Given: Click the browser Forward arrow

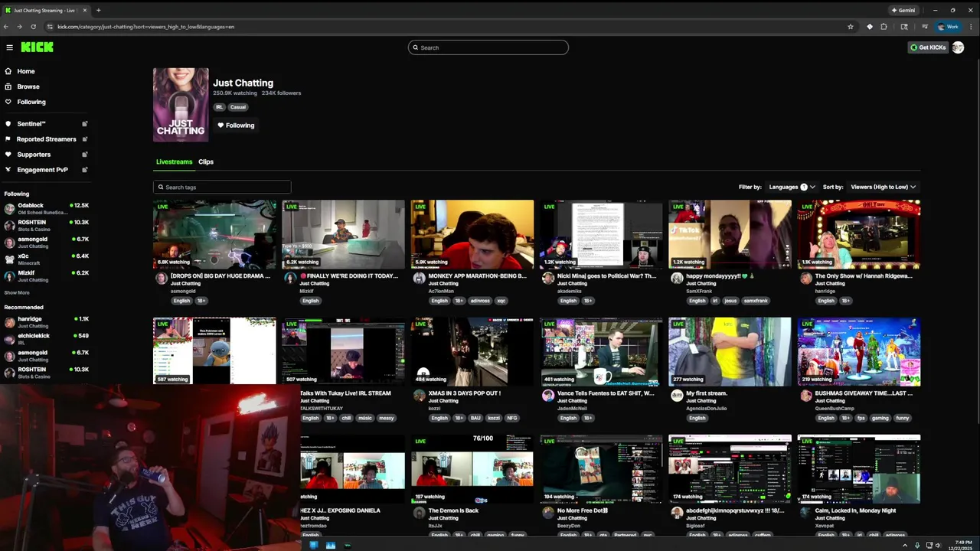Looking at the screenshot, I should coord(19,27).
